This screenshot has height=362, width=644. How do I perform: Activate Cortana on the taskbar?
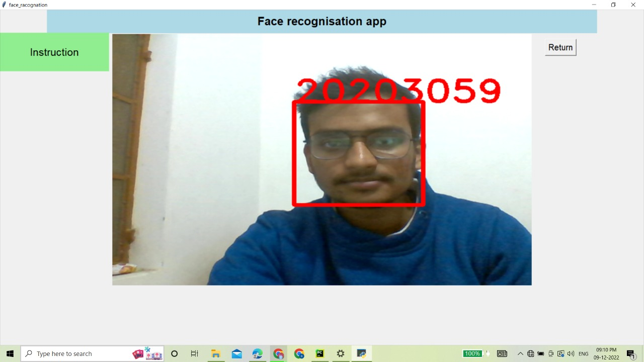point(174,353)
